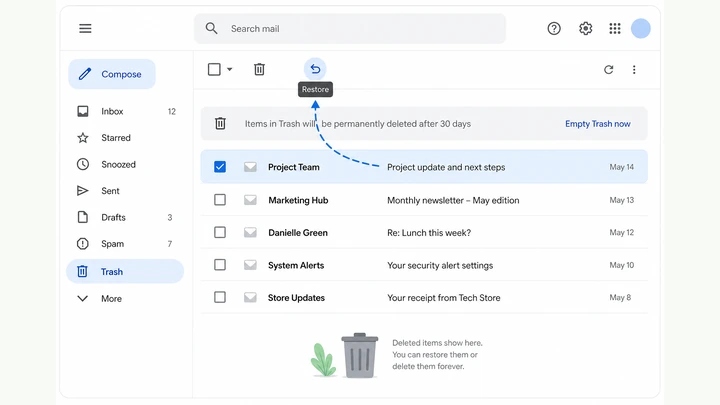Image resolution: width=720 pixels, height=405 pixels.
Task: Click the search magnifier icon
Action: click(x=211, y=28)
